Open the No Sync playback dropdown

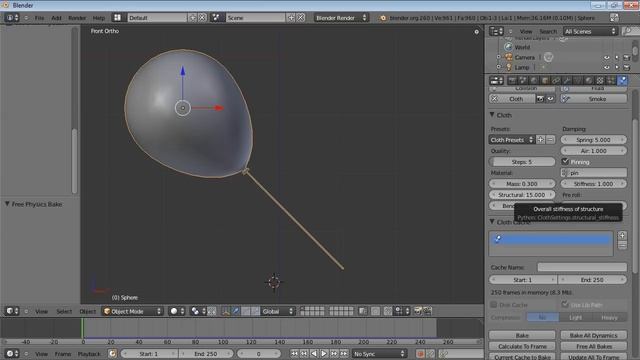(x=379, y=354)
